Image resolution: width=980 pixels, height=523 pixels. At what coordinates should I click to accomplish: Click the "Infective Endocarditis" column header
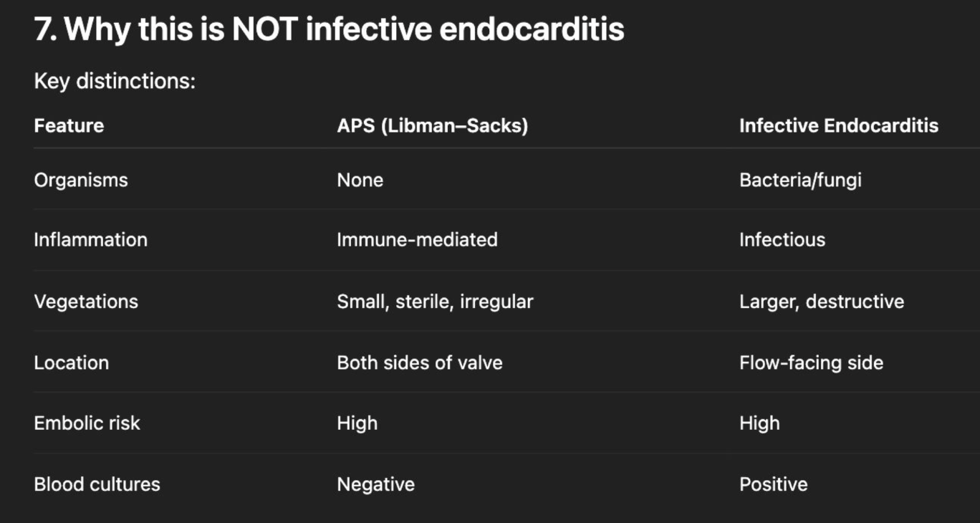pyautogui.click(x=838, y=126)
